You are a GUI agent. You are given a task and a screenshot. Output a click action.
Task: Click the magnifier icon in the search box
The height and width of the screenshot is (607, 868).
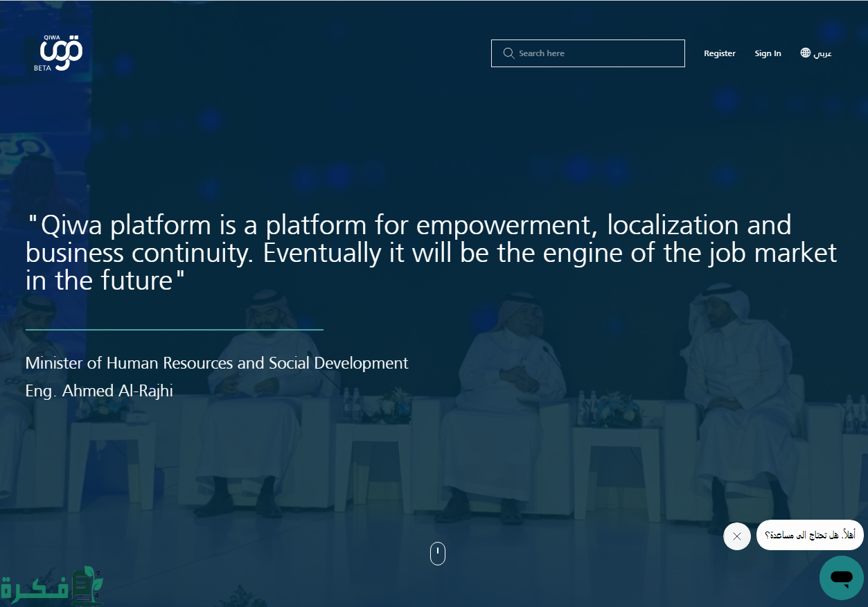508,53
